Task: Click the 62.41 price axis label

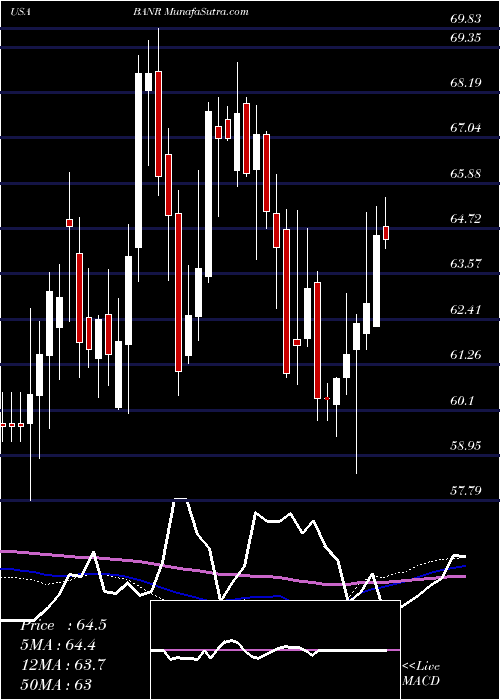Action: click(x=466, y=309)
